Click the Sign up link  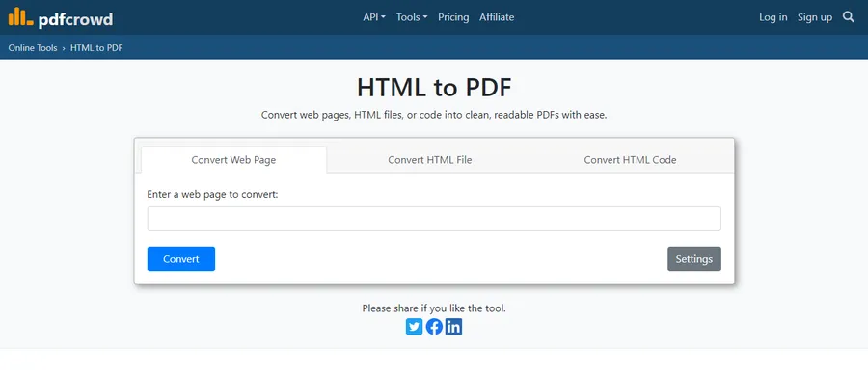(814, 17)
